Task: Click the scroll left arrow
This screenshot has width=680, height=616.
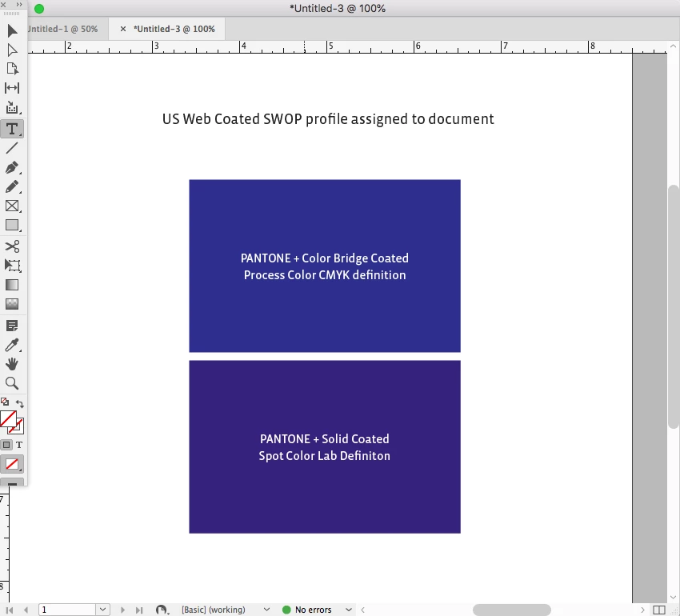Action: [362, 610]
